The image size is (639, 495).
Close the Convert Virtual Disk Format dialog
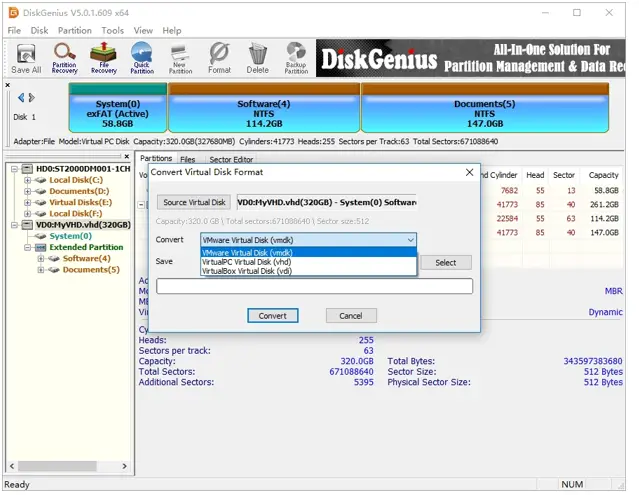click(x=469, y=172)
